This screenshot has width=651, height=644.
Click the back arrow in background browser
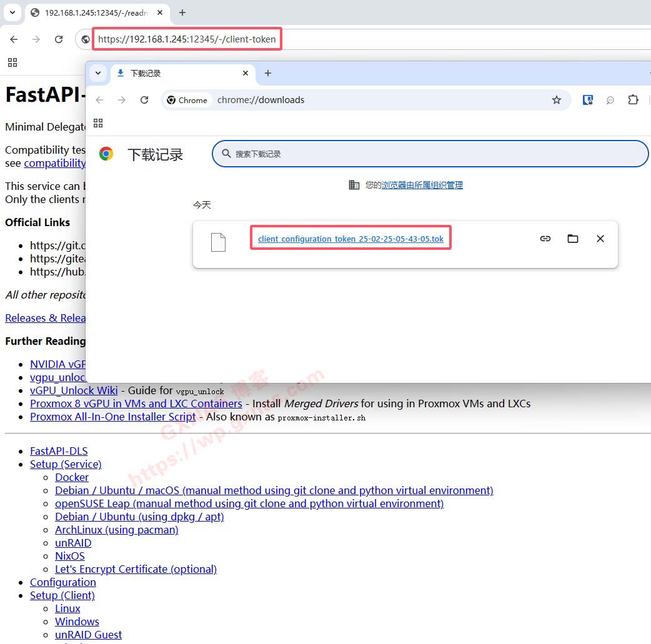14,39
